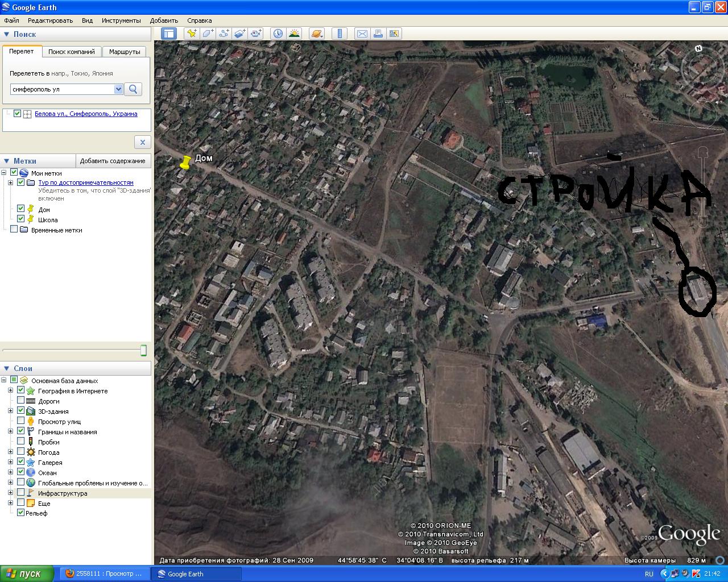
Task: Disable the 'Океан' layer checkbox
Action: [x=20, y=472]
